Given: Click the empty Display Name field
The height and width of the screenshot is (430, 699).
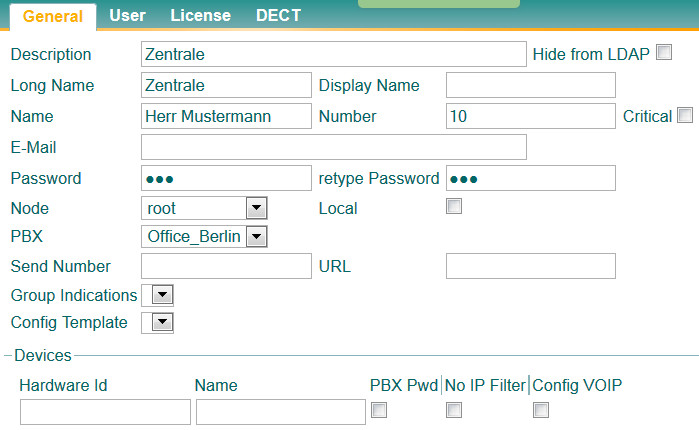Looking at the screenshot, I should pyautogui.click(x=530, y=85).
